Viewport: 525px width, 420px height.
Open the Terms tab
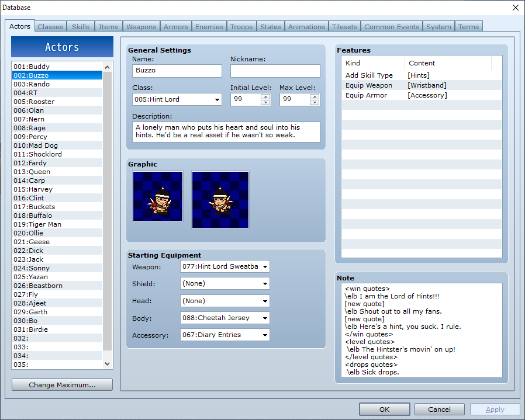pos(468,27)
